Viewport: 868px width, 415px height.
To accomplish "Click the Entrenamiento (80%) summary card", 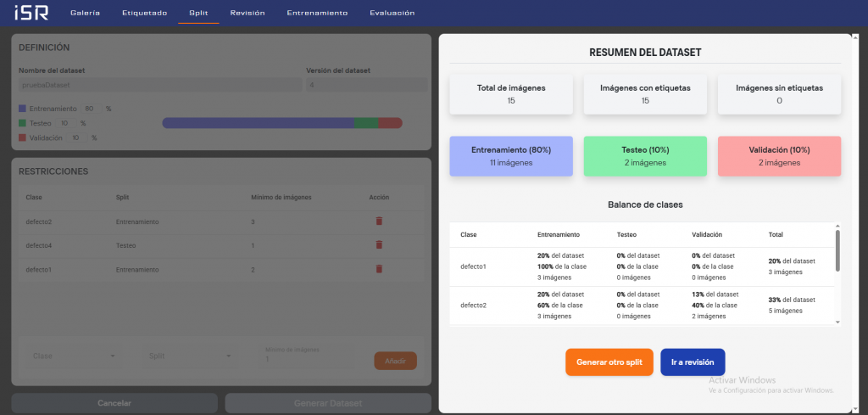I will pos(511,156).
